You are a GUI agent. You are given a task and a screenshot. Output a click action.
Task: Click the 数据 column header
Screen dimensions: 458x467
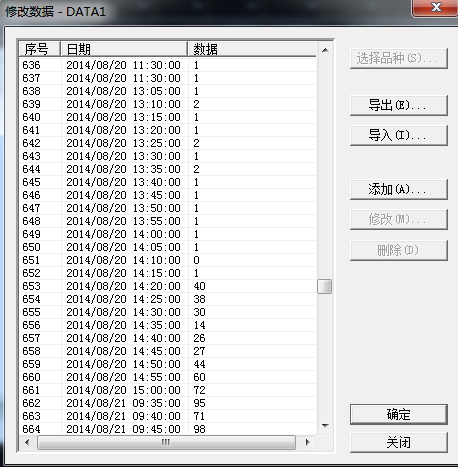point(252,49)
